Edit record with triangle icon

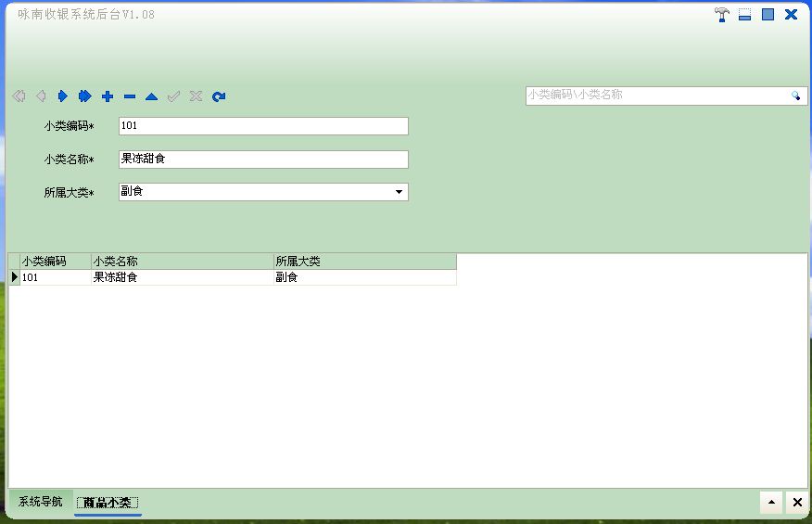[x=152, y=96]
